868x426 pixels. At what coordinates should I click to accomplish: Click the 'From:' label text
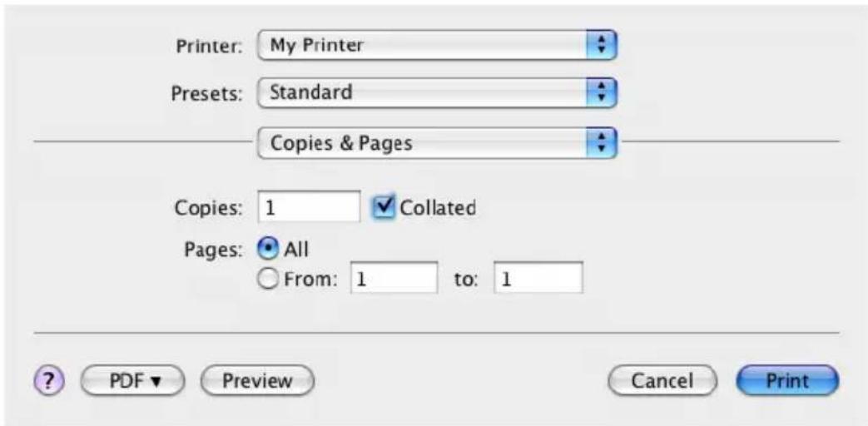coord(310,280)
